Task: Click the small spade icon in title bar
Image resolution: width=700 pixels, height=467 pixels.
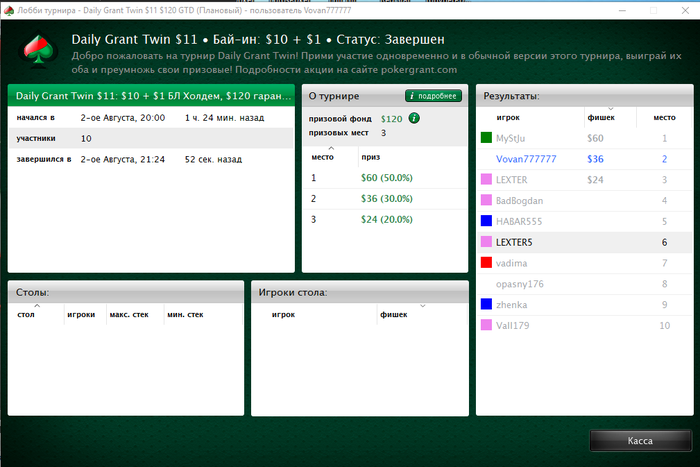Action: pos(8,10)
